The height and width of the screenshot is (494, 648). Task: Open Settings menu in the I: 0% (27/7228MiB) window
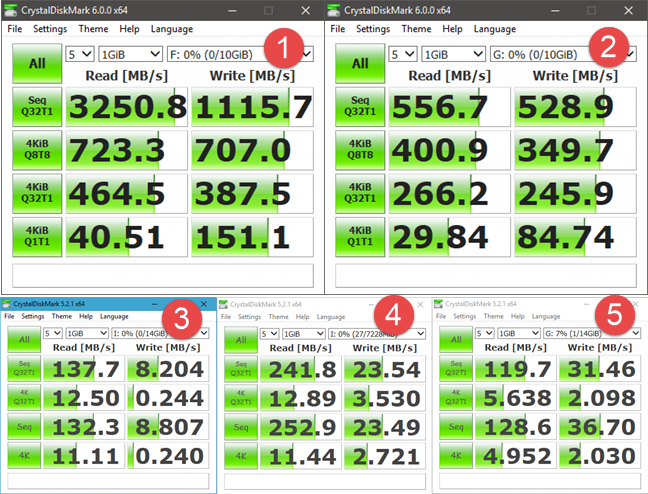(x=249, y=317)
